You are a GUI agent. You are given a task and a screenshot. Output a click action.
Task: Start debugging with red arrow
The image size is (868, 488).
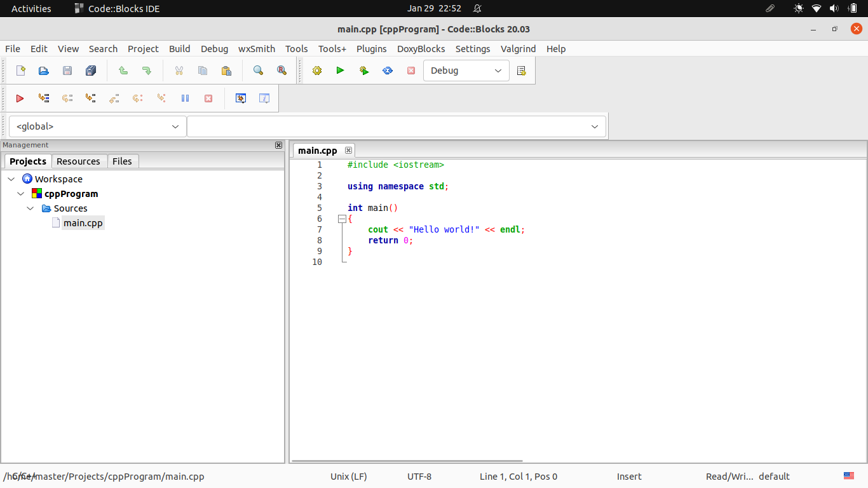coord(20,98)
